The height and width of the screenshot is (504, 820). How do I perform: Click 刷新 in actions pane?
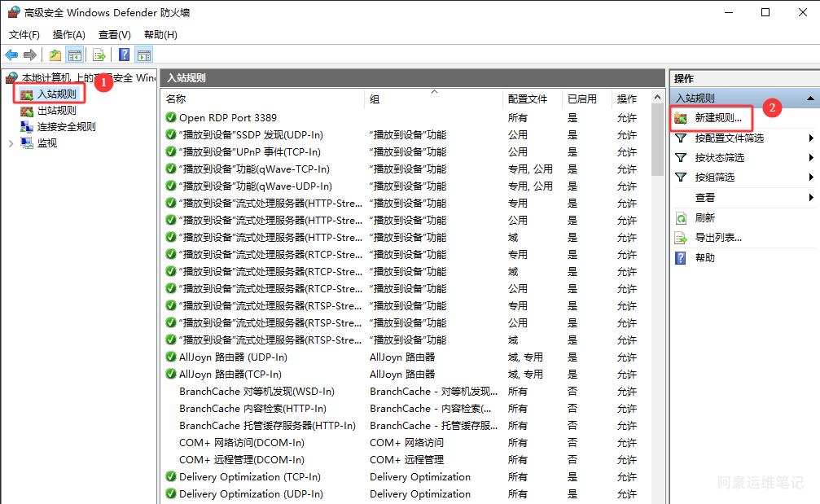(704, 218)
